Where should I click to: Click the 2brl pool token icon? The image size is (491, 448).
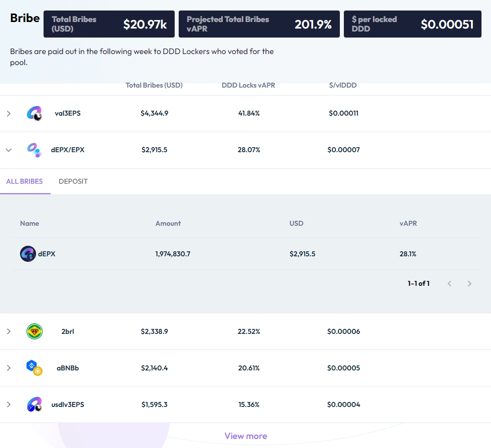pos(35,331)
